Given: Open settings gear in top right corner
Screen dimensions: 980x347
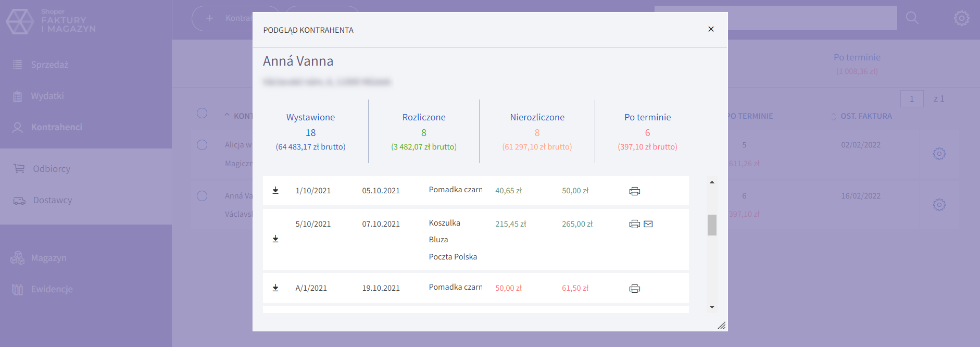Looking at the screenshot, I should click(x=961, y=18).
